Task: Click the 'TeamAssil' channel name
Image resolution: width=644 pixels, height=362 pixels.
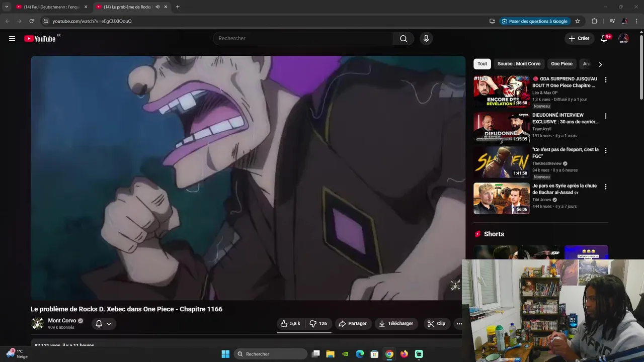Action: pyautogui.click(x=542, y=129)
